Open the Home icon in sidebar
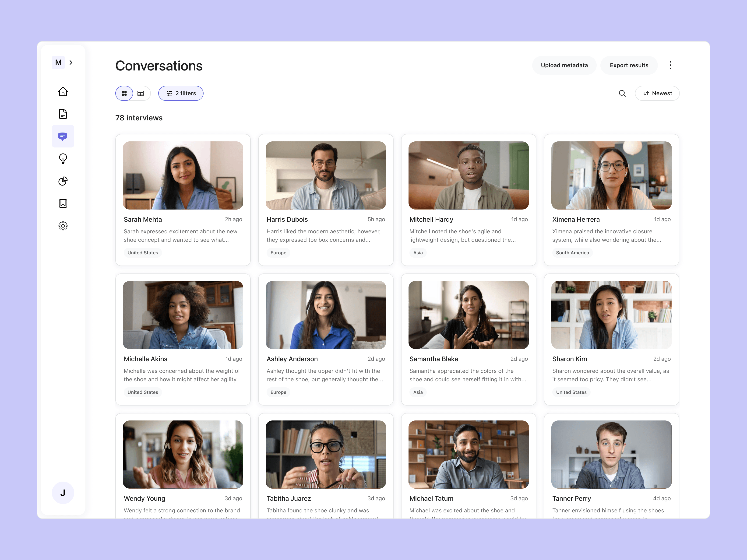Viewport: 747px width, 560px height. [x=63, y=91]
